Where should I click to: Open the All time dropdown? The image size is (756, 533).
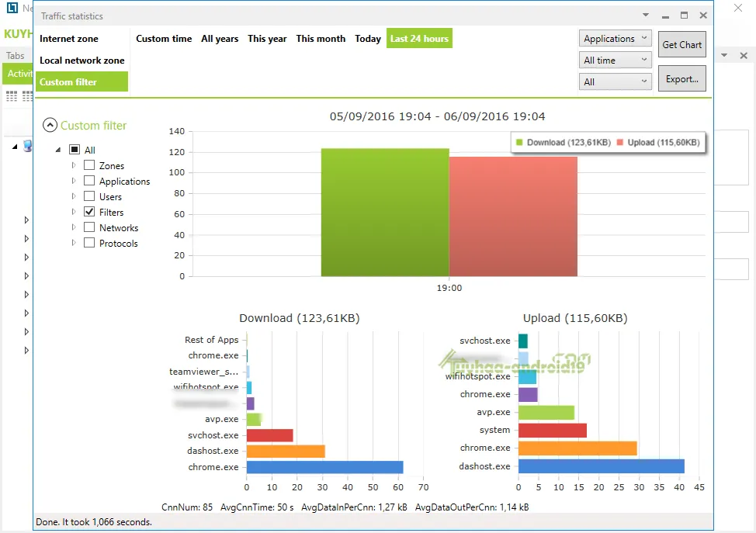pos(616,61)
